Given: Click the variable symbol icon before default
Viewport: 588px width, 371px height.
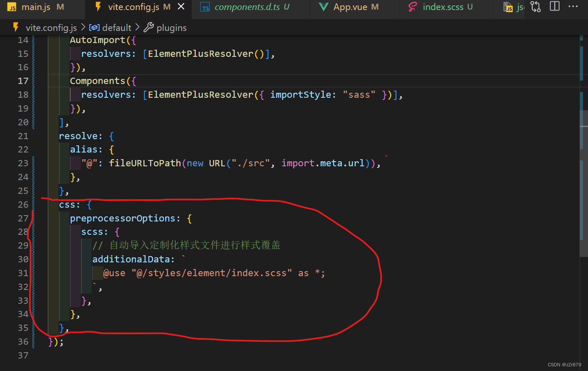Looking at the screenshot, I should [95, 28].
